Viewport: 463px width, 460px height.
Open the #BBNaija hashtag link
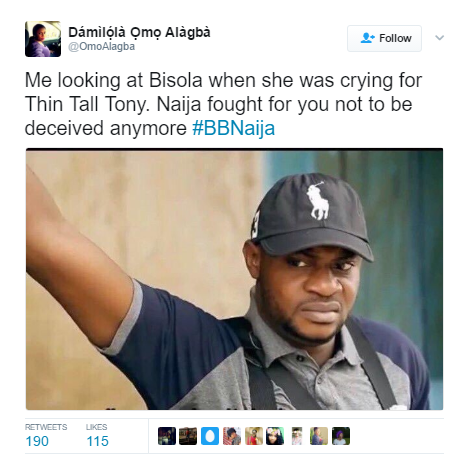point(234,128)
